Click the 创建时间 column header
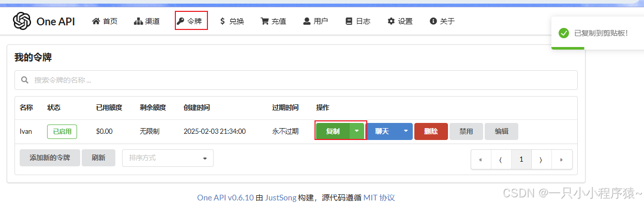This screenshot has width=644, height=203. point(197,107)
